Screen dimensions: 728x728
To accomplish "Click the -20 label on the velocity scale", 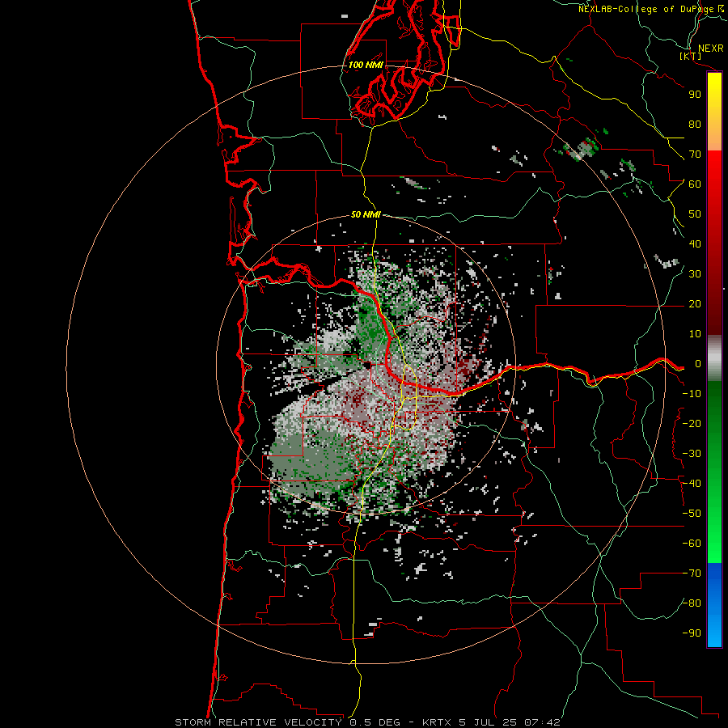I will [692, 424].
